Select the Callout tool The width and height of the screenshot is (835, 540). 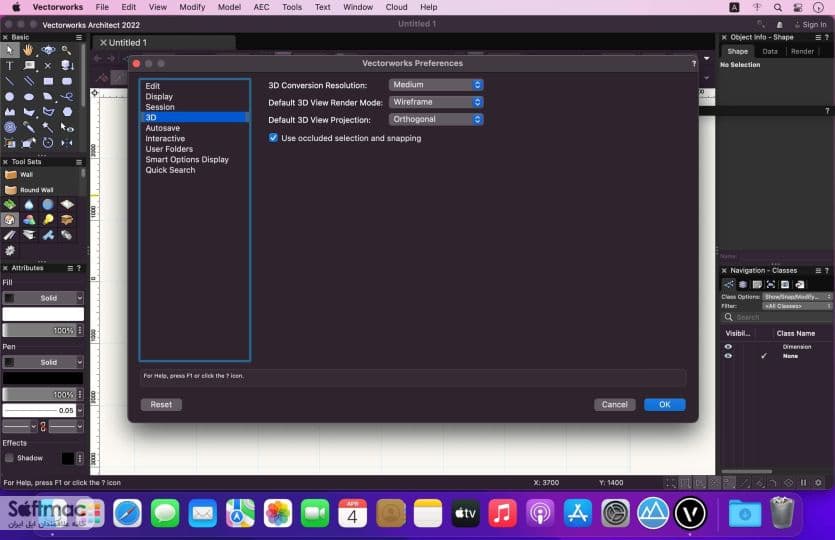click(x=29, y=66)
